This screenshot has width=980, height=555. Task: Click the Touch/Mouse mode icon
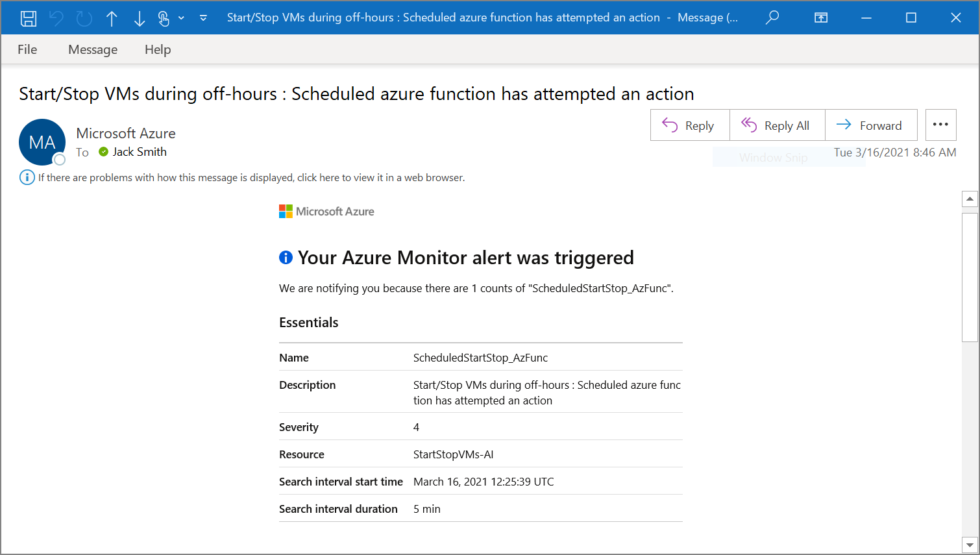point(164,18)
